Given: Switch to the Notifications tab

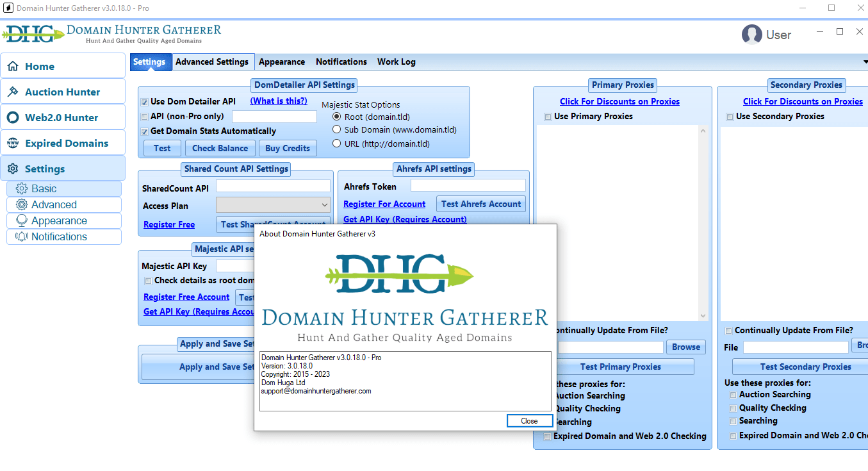Looking at the screenshot, I should [341, 62].
